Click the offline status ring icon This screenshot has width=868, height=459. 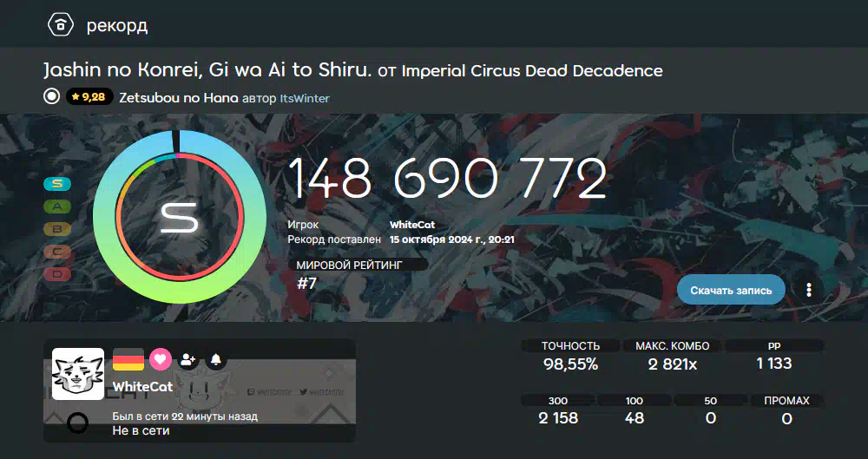(77, 423)
